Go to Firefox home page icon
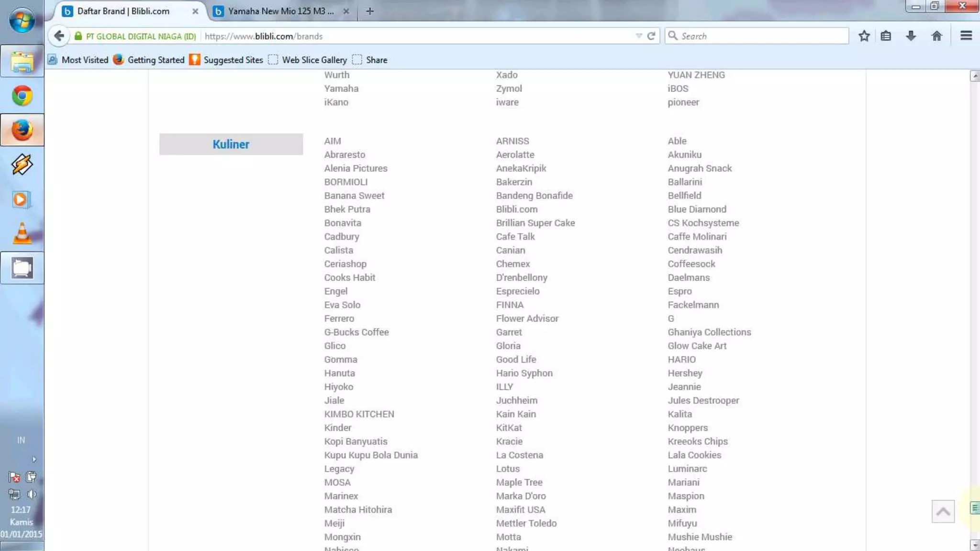Viewport: 980px width, 551px height. (x=936, y=36)
